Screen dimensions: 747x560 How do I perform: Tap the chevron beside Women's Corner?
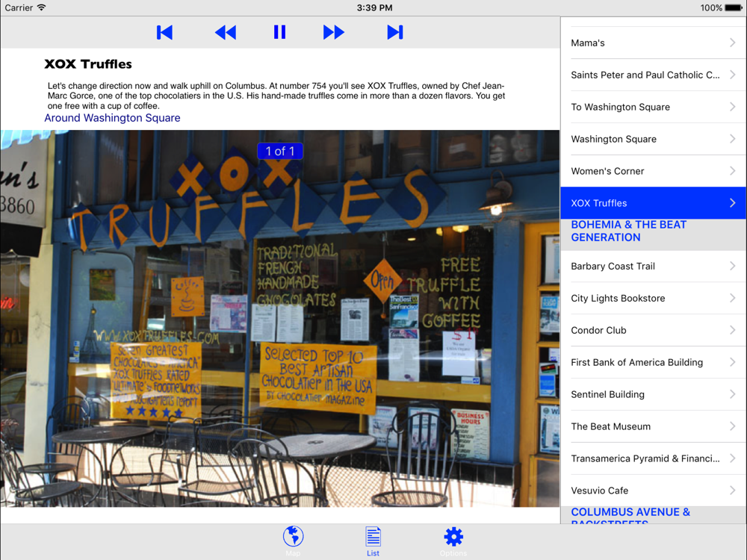733,171
